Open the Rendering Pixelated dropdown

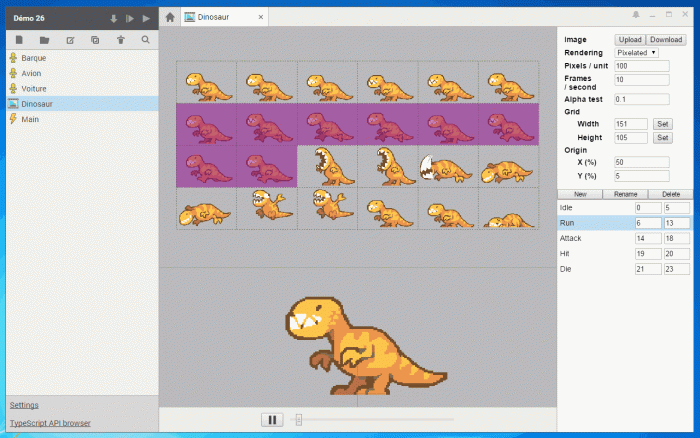pyautogui.click(x=636, y=53)
